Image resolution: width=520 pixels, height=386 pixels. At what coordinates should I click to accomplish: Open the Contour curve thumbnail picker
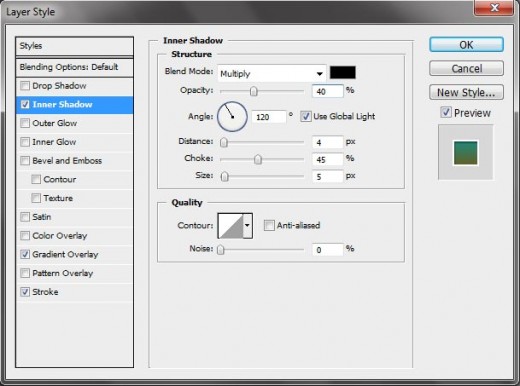tap(230, 226)
